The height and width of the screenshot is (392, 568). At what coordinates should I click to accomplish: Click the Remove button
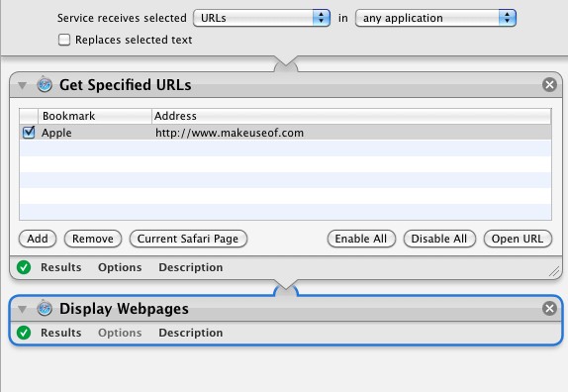[x=93, y=239]
